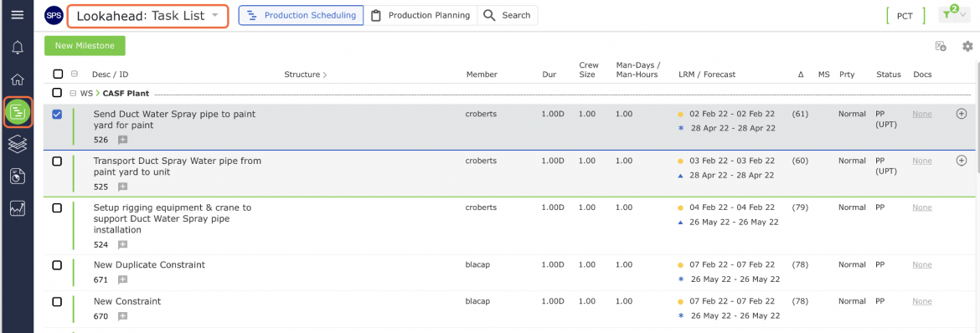Click plus icon on task 525 row
Image resolution: width=980 pixels, height=333 pixels.
point(962,161)
